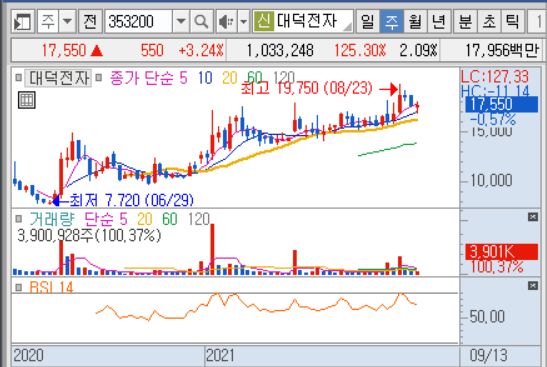This screenshot has width=547, height=367.
Task: Click the volume ratio 125.30%
Action: tap(360, 51)
